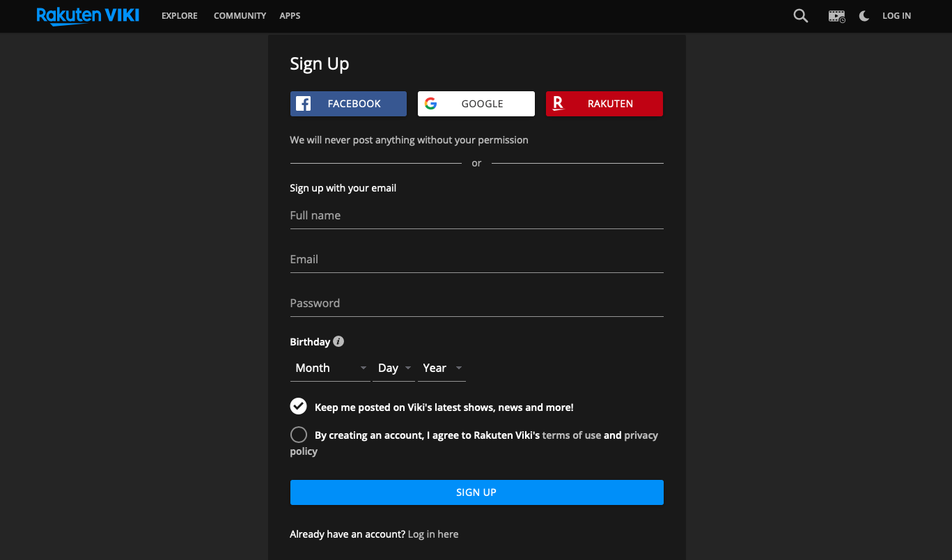The width and height of the screenshot is (952, 560).
Task: Open the Explore menu
Action: pyautogui.click(x=180, y=16)
